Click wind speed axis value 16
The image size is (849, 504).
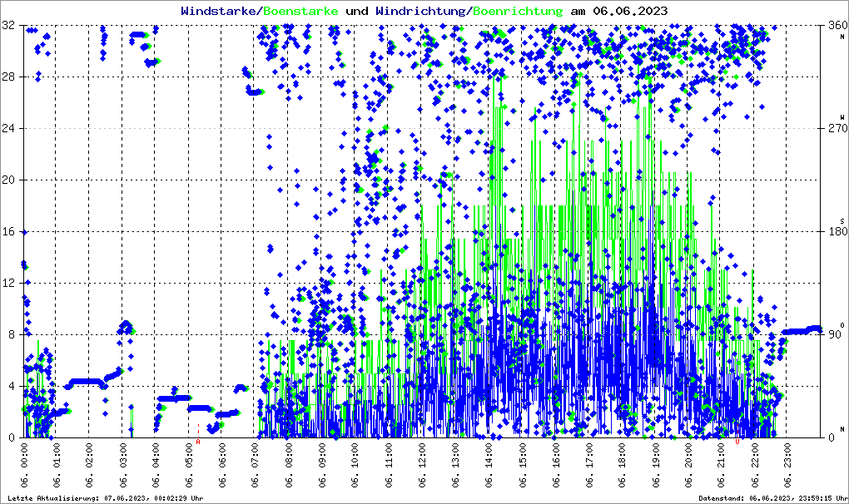[x=8, y=231]
